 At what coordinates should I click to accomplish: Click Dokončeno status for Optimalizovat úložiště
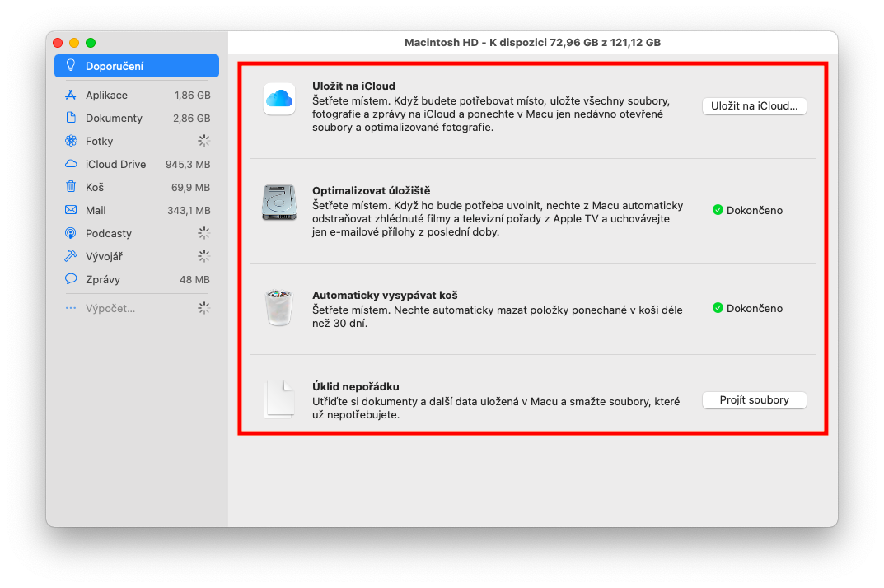pos(755,210)
